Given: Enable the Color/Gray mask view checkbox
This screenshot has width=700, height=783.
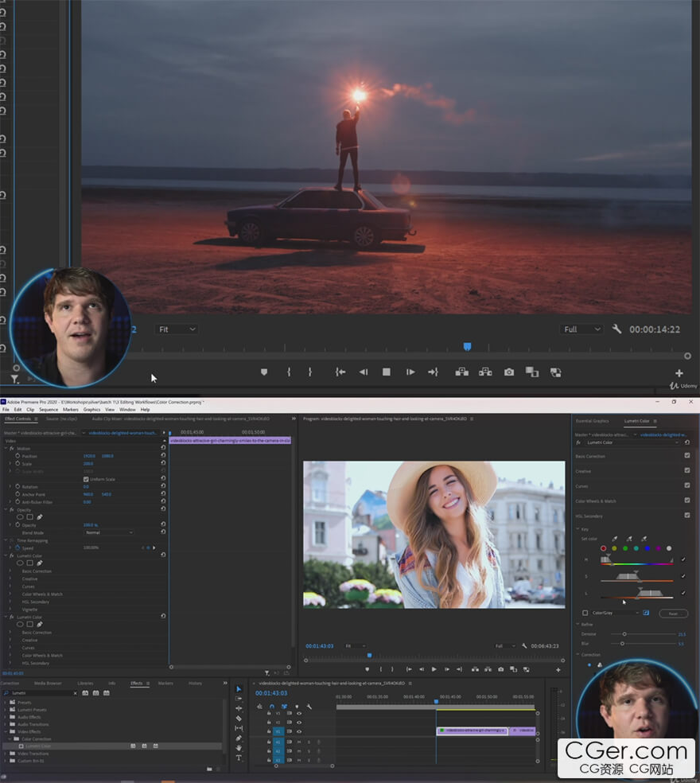Looking at the screenshot, I should [x=585, y=613].
